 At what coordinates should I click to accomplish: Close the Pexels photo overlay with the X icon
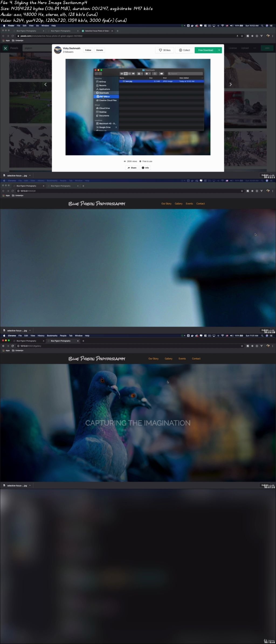[5, 48]
